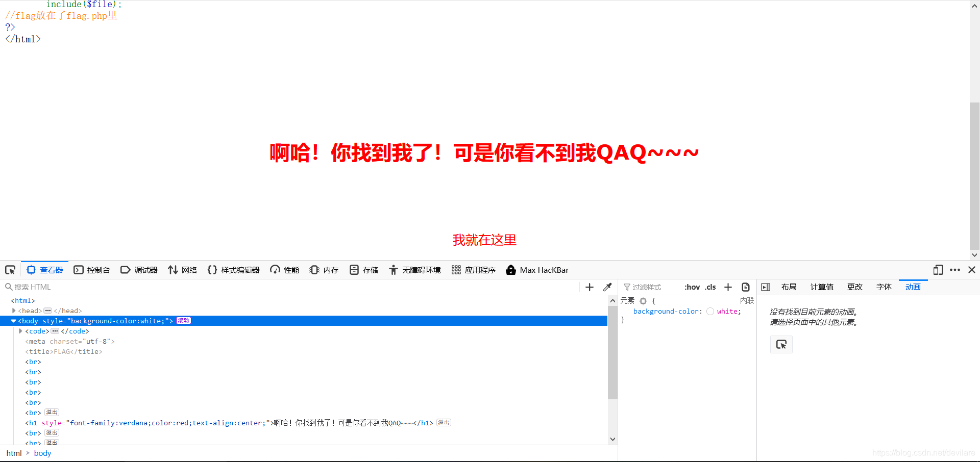Open the devtools meatball settings menu

click(x=955, y=270)
